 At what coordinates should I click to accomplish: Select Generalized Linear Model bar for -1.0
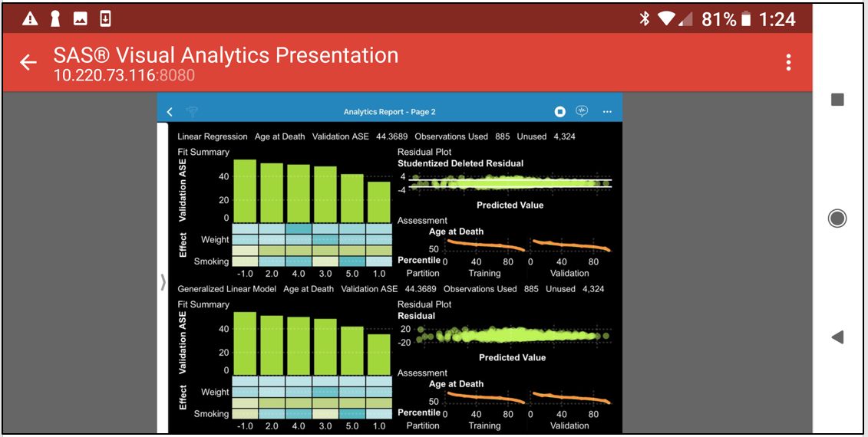coord(245,343)
